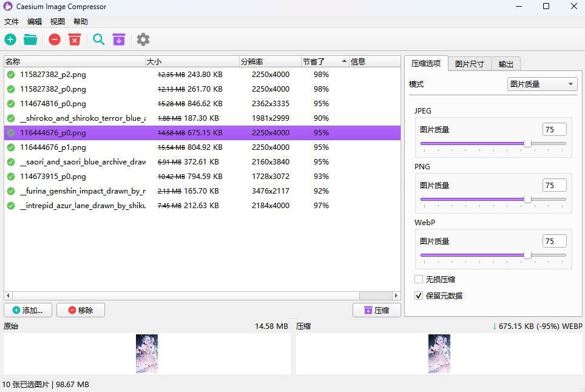Clear the list with the red trash icon

pos(75,39)
